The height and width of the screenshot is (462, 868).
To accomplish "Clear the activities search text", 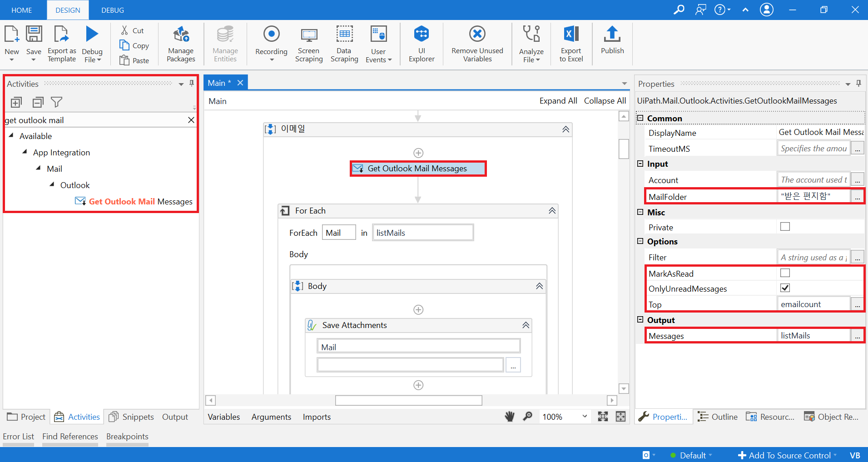I will coord(191,120).
